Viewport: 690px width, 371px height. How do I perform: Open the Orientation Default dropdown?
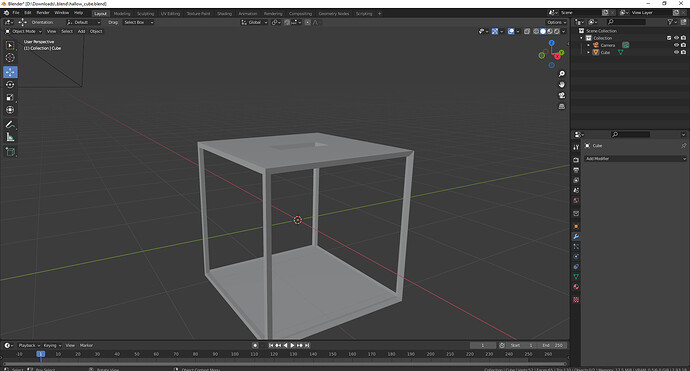[84, 22]
